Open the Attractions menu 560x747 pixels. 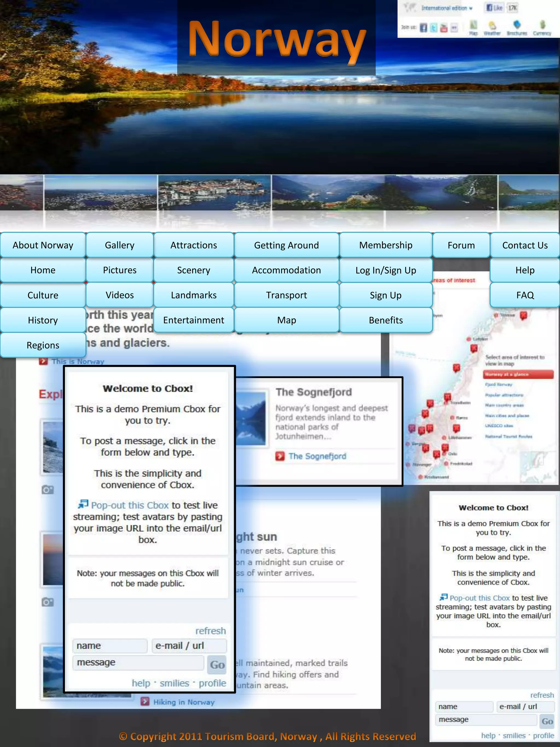pyautogui.click(x=193, y=245)
